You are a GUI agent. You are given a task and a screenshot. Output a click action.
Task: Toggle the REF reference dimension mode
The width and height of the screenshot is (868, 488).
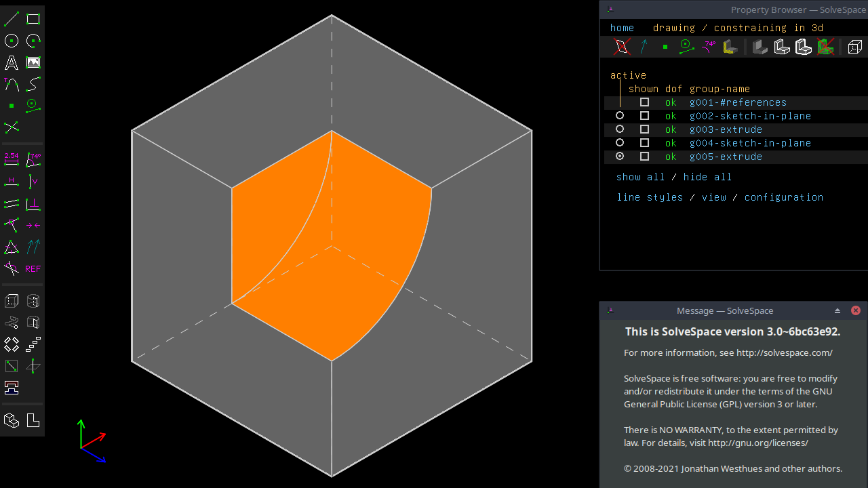point(32,268)
